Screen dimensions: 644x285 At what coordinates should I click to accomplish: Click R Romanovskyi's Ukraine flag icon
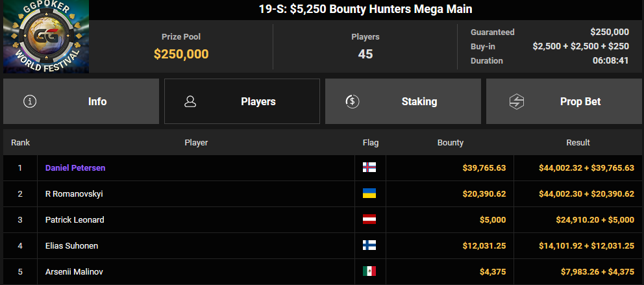coord(369,193)
